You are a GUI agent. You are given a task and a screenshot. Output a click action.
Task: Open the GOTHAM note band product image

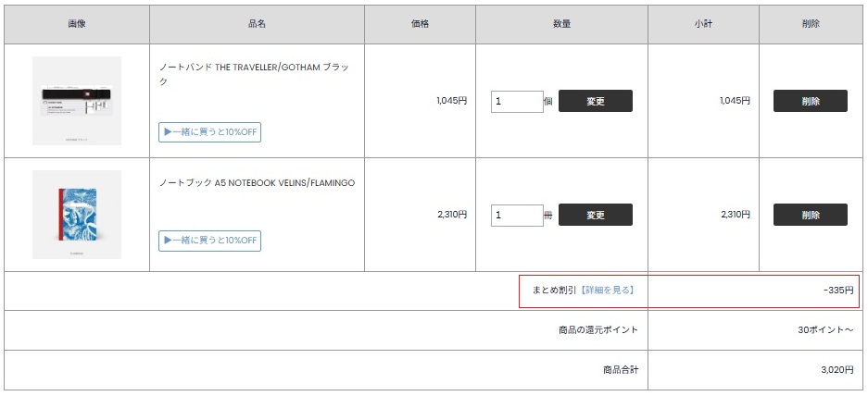click(77, 101)
